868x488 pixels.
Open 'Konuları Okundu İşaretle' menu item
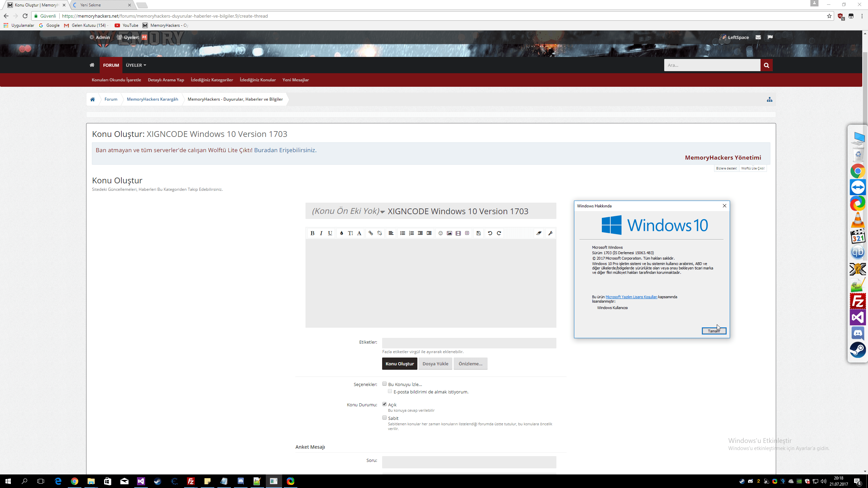pos(116,80)
